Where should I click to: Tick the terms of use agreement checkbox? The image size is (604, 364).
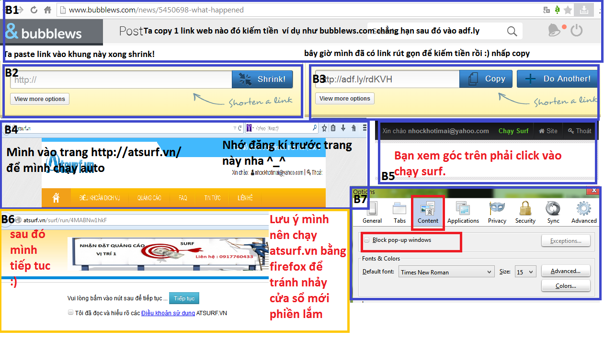[70, 312]
